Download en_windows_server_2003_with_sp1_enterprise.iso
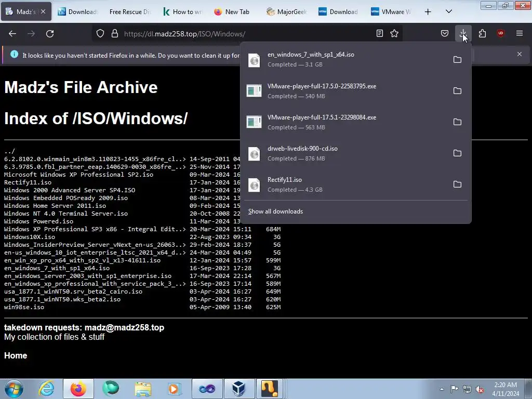The image size is (532, 399). pyautogui.click(x=87, y=276)
